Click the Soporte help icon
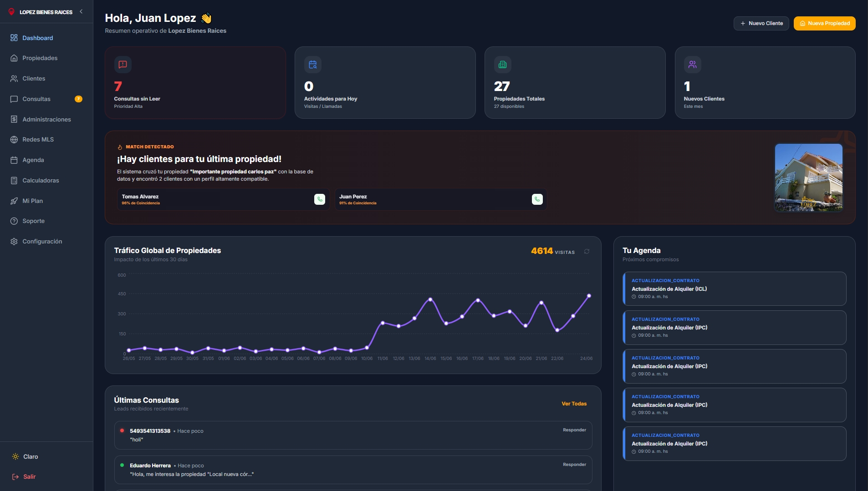Image resolution: width=868 pixels, height=491 pixels. click(14, 221)
